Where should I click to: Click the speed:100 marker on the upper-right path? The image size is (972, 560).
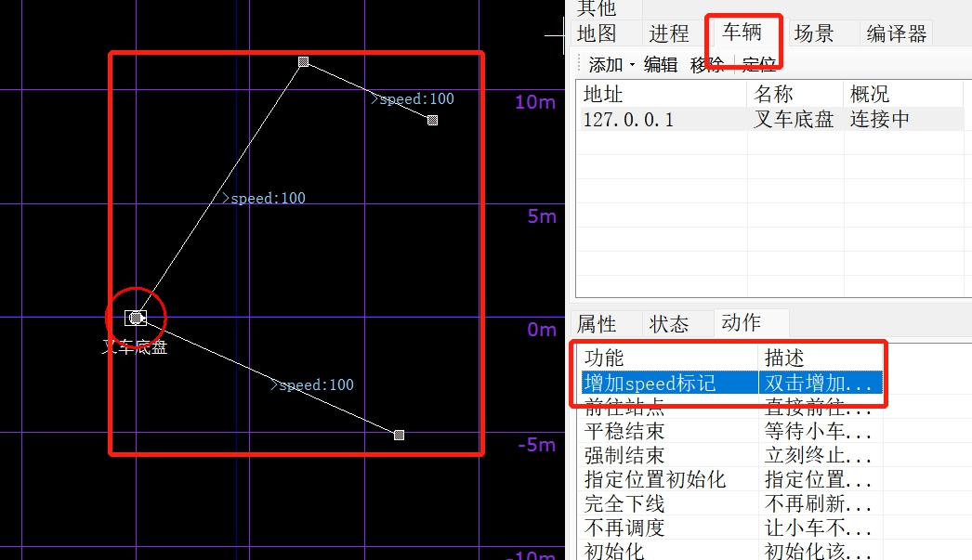click(413, 98)
